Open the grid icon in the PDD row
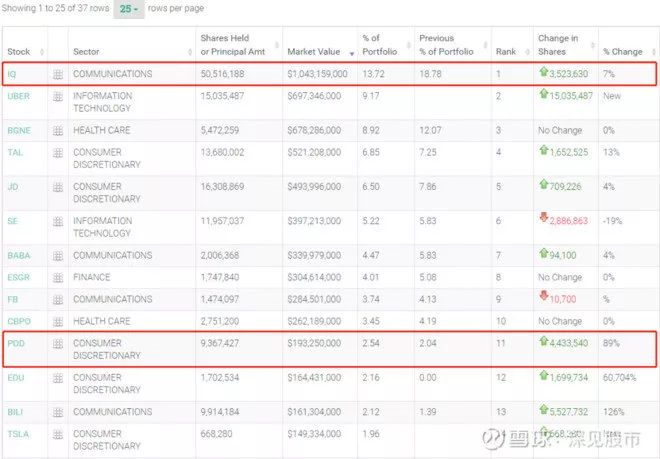 pyautogui.click(x=58, y=344)
